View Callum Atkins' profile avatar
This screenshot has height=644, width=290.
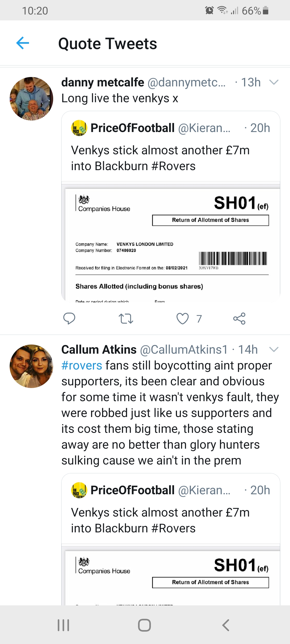pos(31,366)
